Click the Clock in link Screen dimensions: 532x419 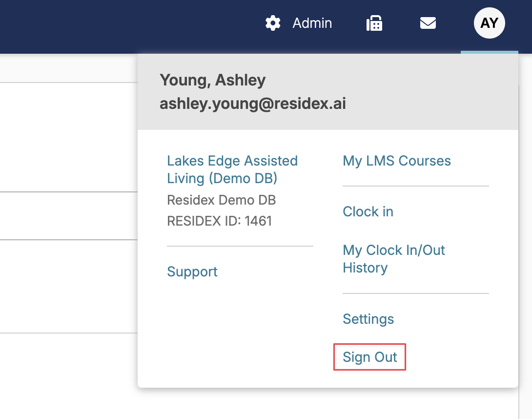click(x=368, y=211)
